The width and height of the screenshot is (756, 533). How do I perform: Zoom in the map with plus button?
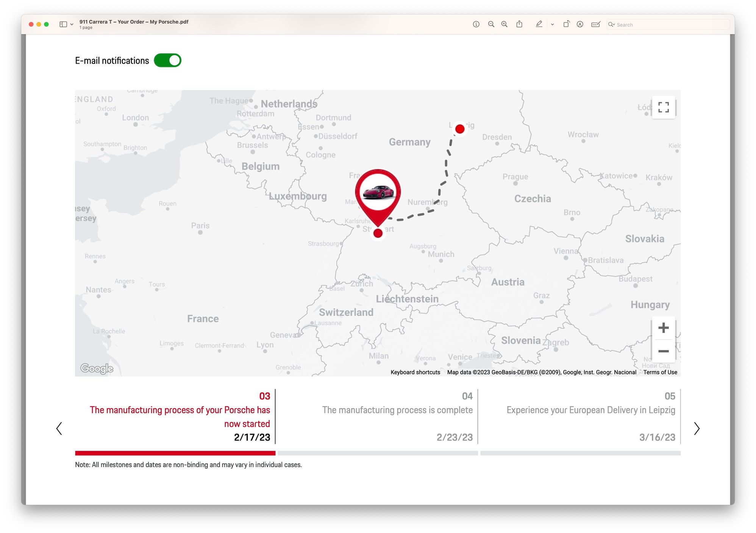(663, 327)
